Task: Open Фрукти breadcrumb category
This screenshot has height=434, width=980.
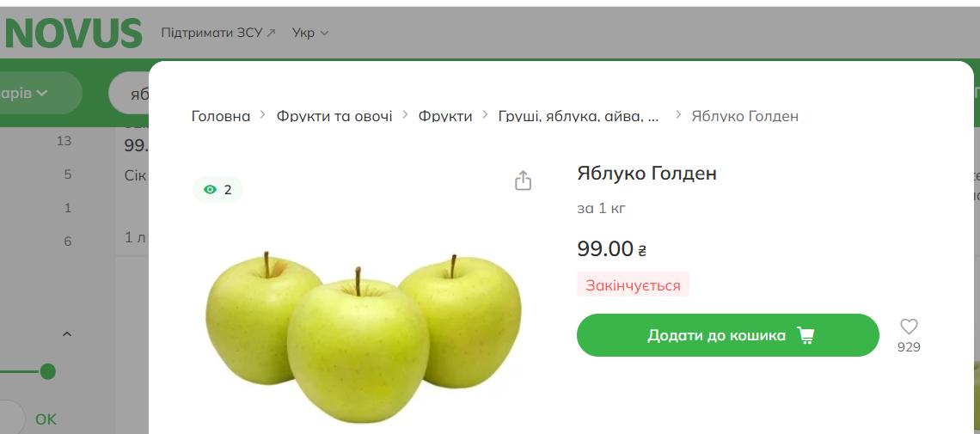Action: (445, 116)
